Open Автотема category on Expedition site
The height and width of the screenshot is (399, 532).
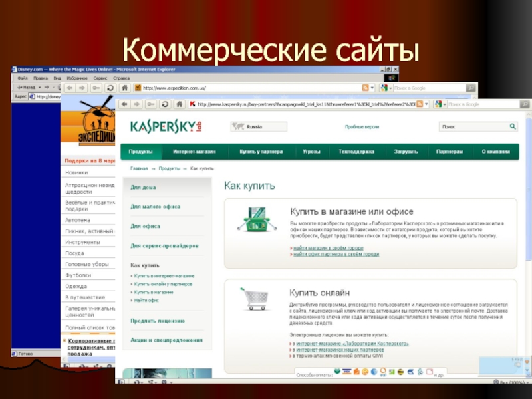coord(78,220)
